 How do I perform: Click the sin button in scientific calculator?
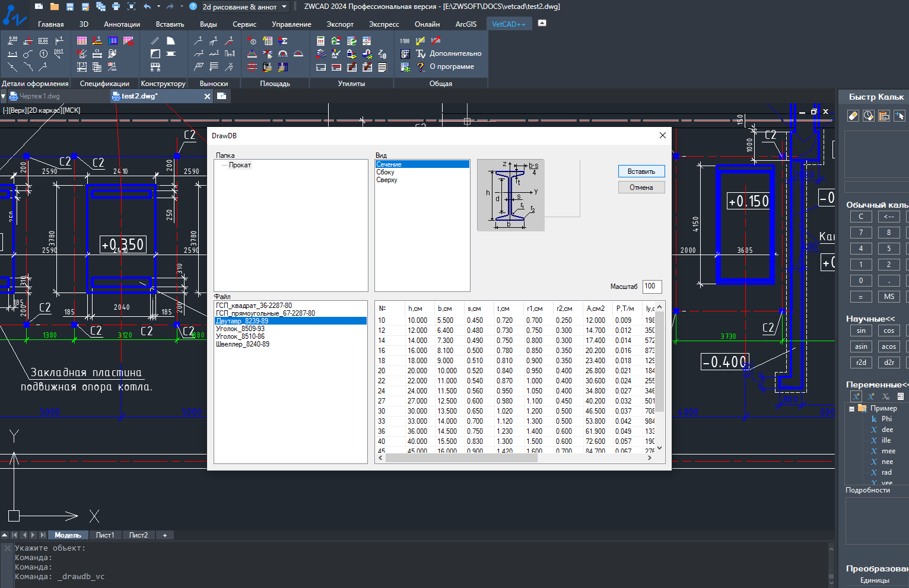click(x=861, y=331)
